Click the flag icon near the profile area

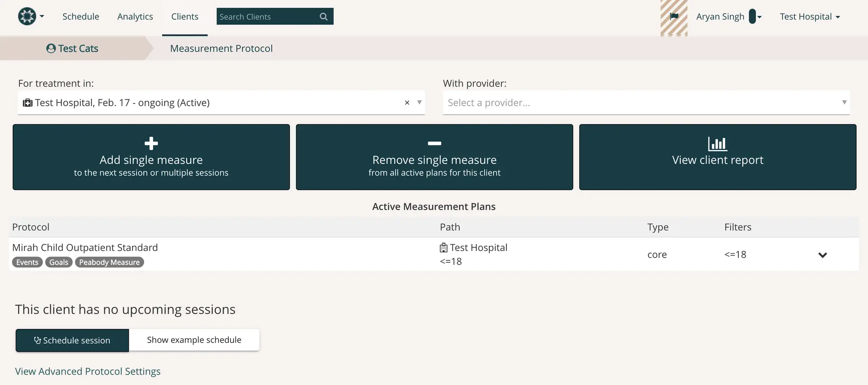pyautogui.click(x=674, y=15)
